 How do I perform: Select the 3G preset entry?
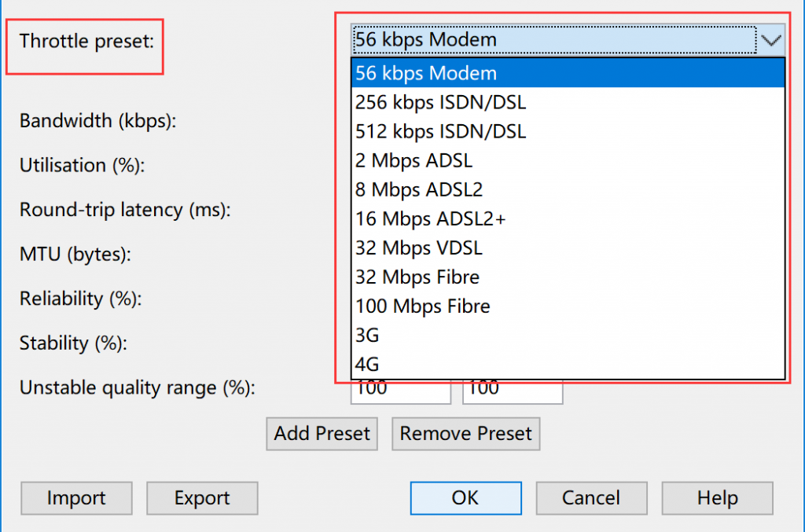[x=568, y=335]
